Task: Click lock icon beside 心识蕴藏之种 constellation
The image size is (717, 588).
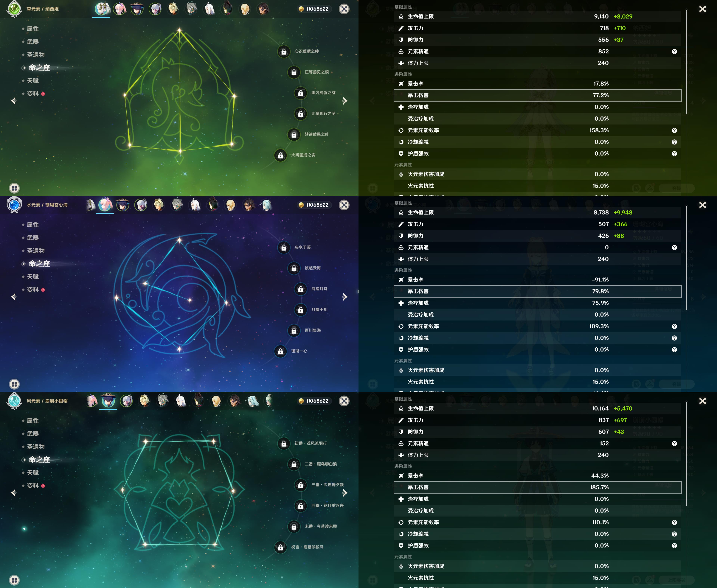Action: click(x=284, y=52)
